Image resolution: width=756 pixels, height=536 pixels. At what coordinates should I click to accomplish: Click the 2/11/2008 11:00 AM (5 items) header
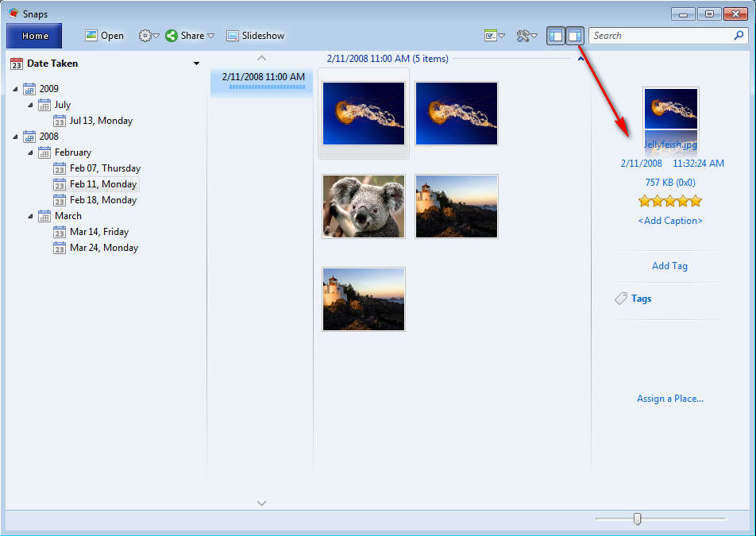[x=388, y=59]
